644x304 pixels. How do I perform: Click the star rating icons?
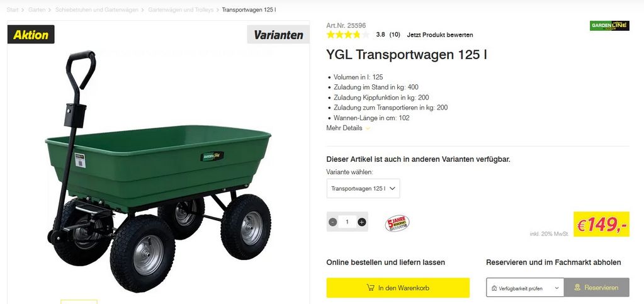coord(348,35)
